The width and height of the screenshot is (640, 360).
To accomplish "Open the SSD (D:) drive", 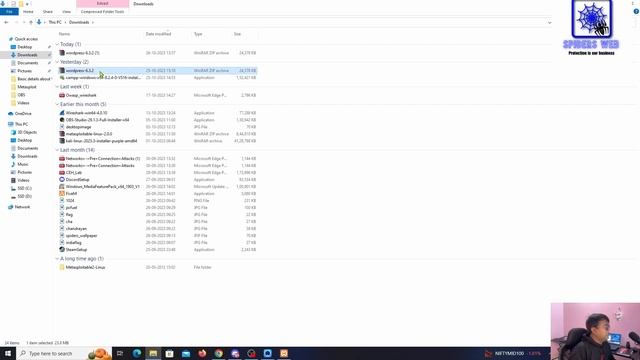I will [x=24, y=196].
